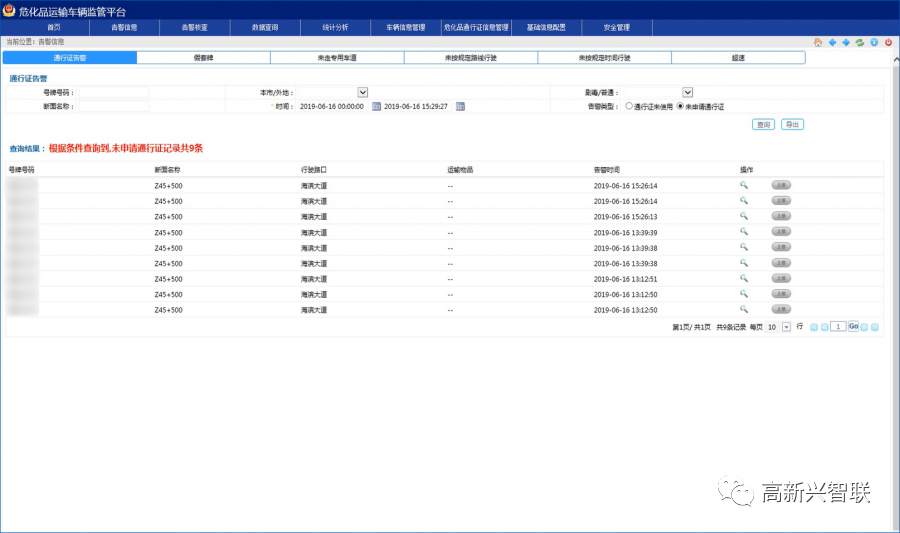Viewport: 900px width, 533px height.
Task: Click the red power logout icon
Action: 888,42
